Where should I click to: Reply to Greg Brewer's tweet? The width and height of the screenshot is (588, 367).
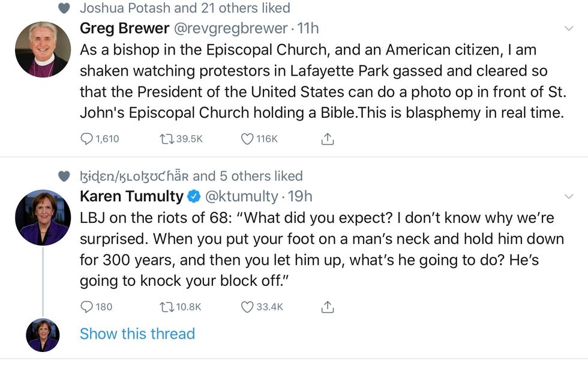[88, 139]
